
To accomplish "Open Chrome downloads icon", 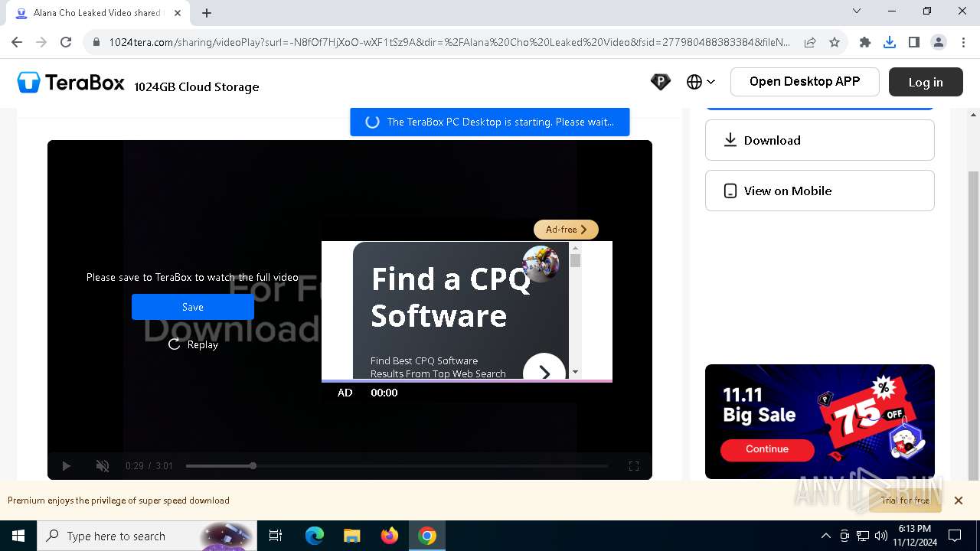I will (890, 42).
